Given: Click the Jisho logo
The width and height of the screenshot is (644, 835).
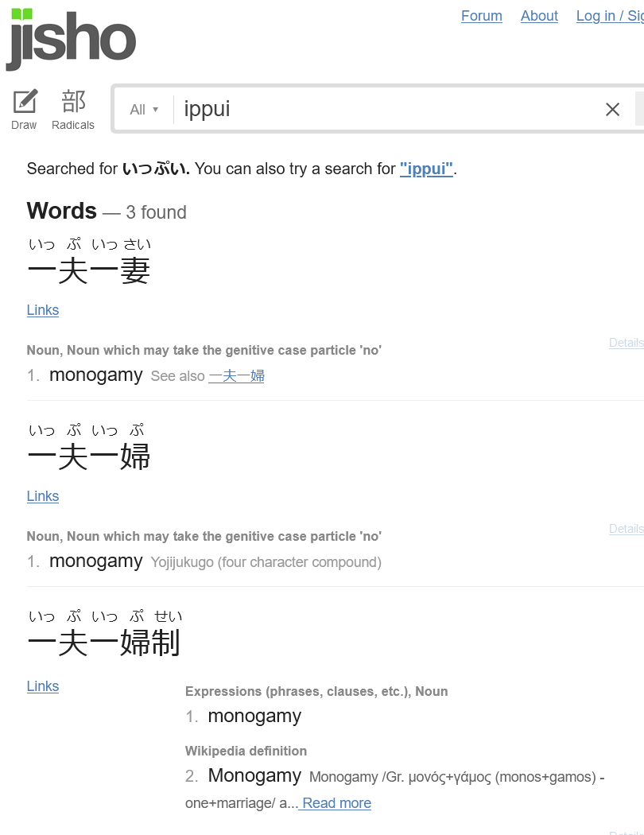Looking at the screenshot, I should click(x=72, y=40).
